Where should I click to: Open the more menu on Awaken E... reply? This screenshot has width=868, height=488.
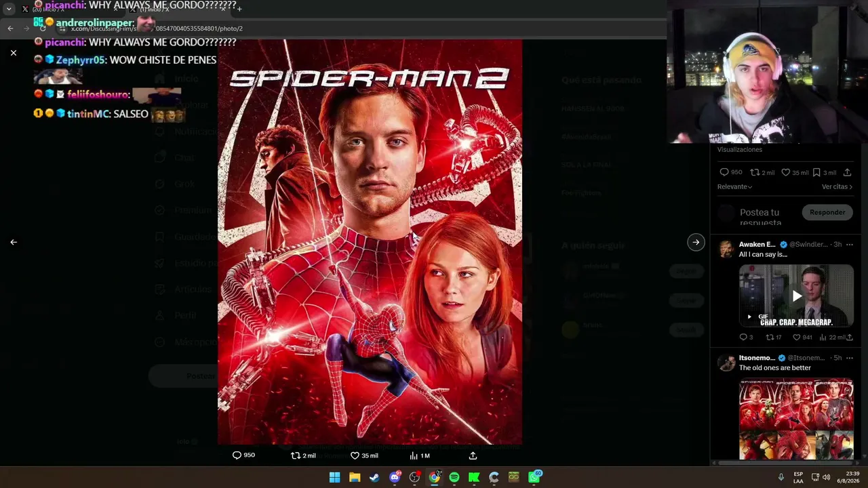(x=849, y=244)
